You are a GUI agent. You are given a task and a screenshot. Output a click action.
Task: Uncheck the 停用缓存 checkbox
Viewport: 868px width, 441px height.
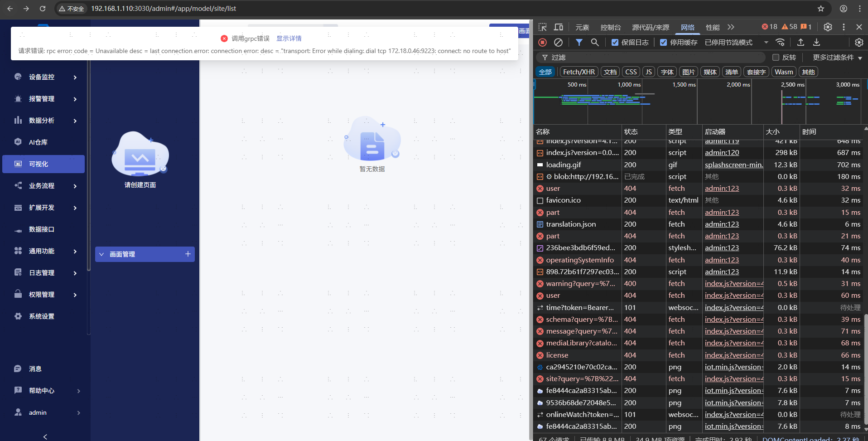point(663,43)
